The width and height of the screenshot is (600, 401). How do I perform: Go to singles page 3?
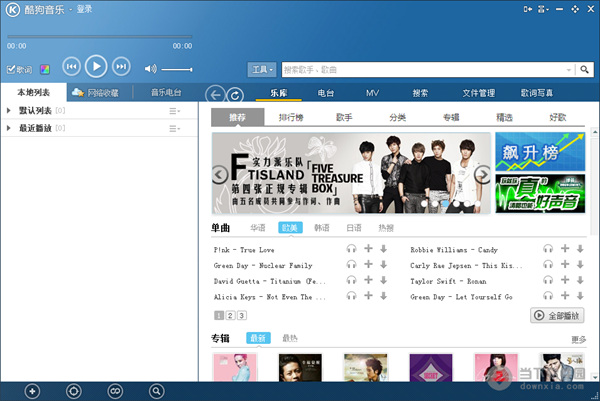coord(242,315)
